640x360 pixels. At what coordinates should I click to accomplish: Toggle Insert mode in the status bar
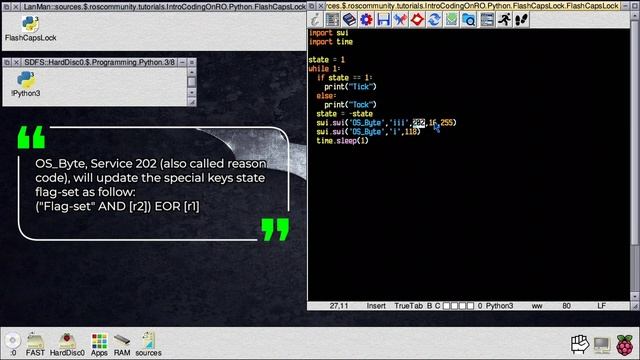(x=376, y=306)
